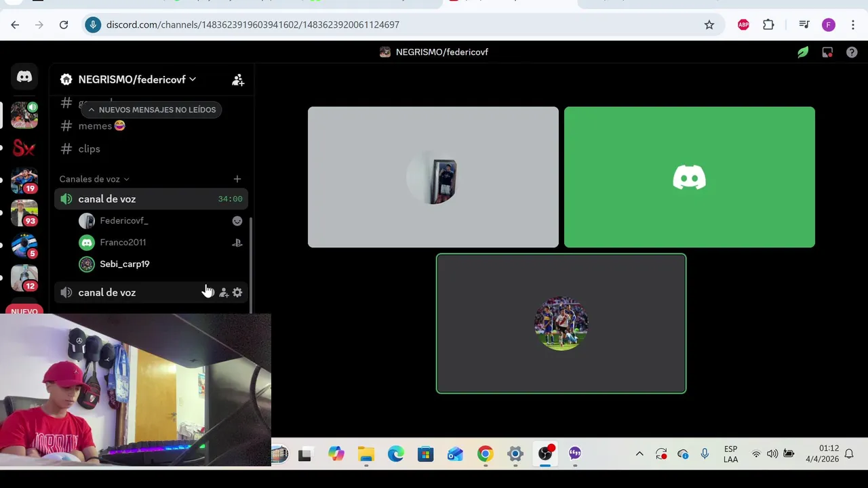This screenshot has width=868, height=488.
Task: Open the notifications bell in system tray
Action: 849,454
